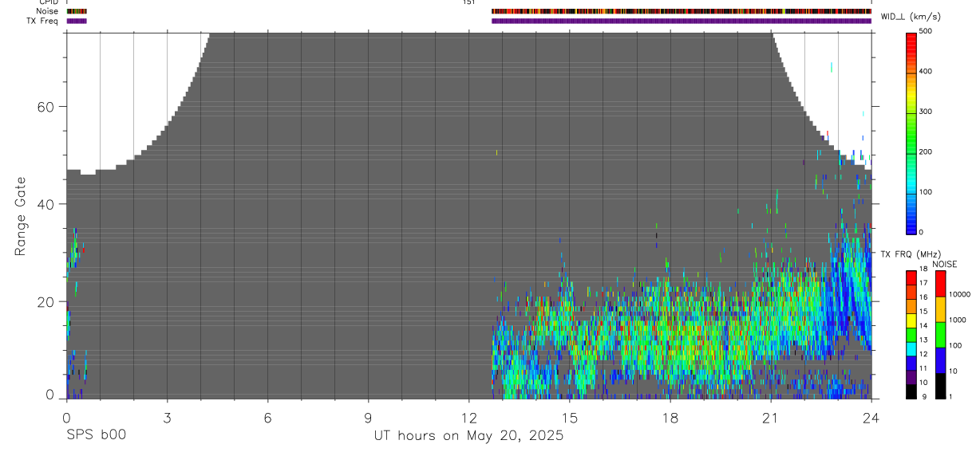
Task: Click the 21 tick on UT hours axis
Action: [771, 417]
